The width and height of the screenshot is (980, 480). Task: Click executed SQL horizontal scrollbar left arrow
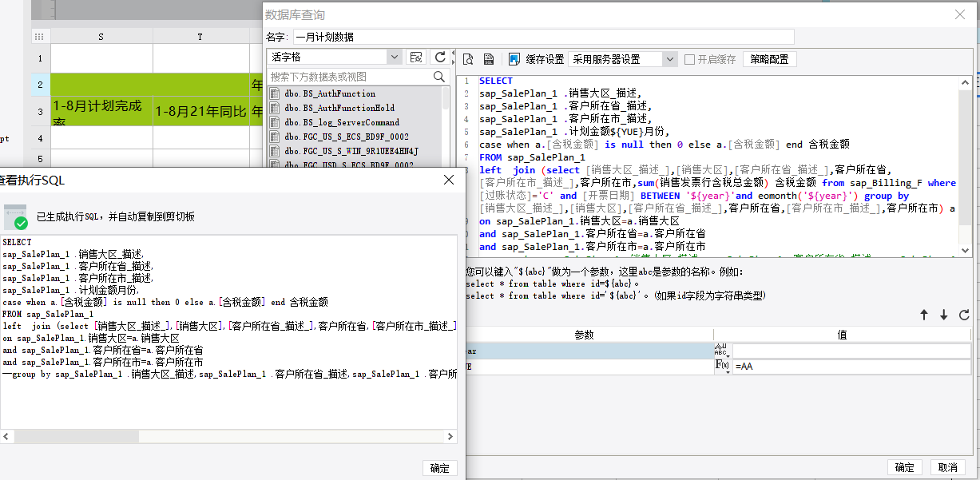pos(6,437)
